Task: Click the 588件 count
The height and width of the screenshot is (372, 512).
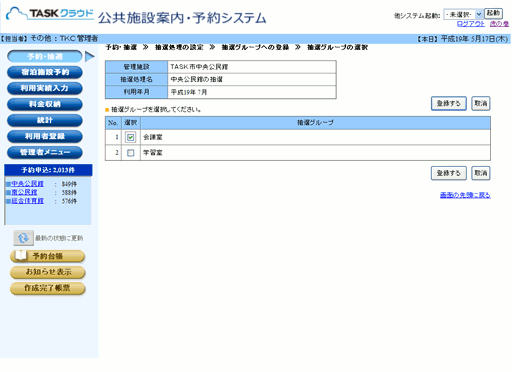Action: tap(69, 193)
